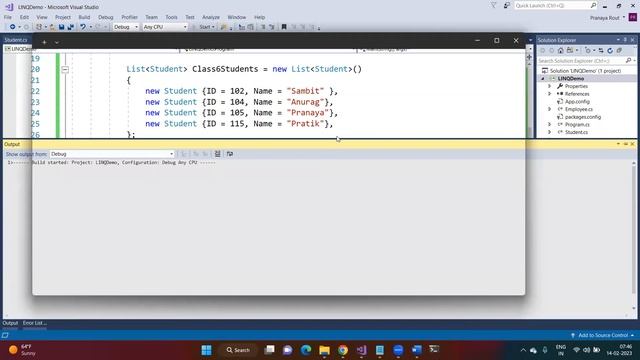This screenshot has width=640, height=360.
Task: Click the Solution Explorer Home icon
Action: [x=560, y=51]
